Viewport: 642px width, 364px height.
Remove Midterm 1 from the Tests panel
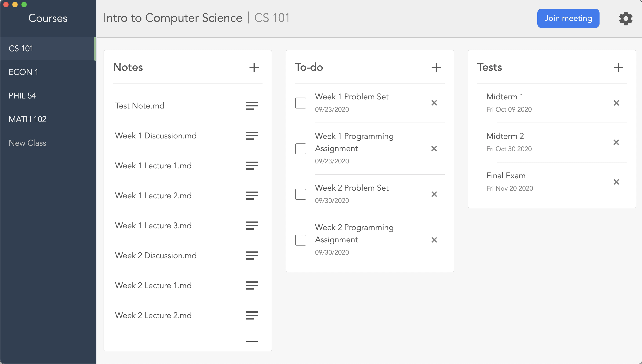click(616, 103)
